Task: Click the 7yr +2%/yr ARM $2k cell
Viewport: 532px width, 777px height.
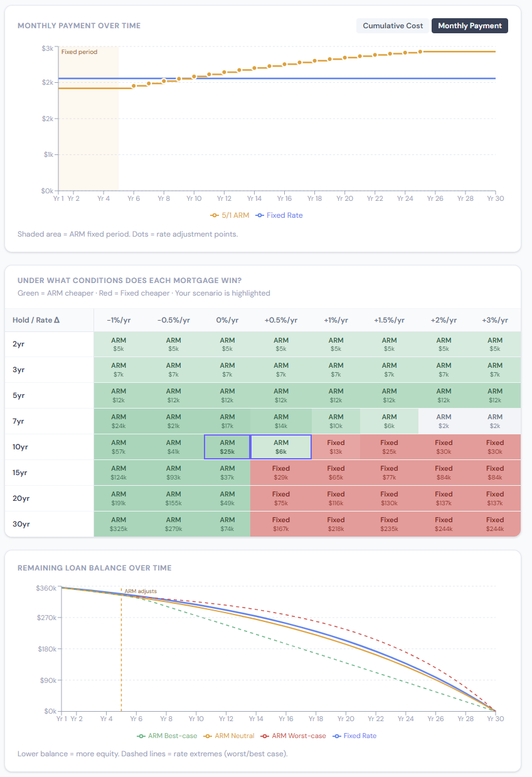Action: (444, 421)
